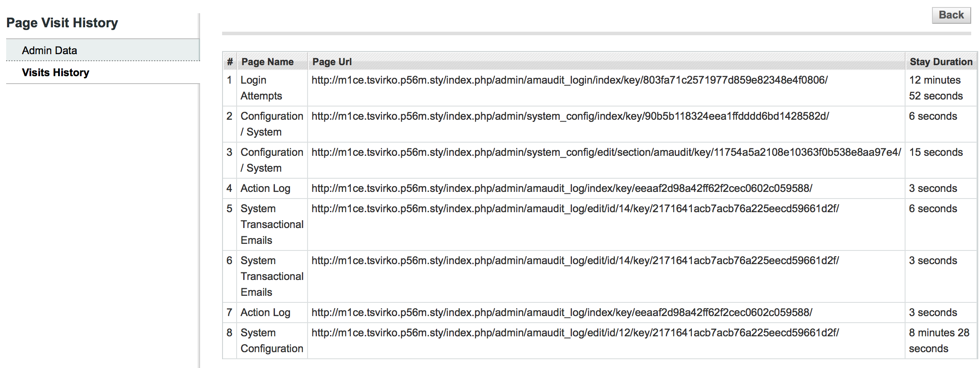This screenshot has height=368, width=980.
Task: Click the amaudit_log/index URL in row 7
Action: coord(562,313)
